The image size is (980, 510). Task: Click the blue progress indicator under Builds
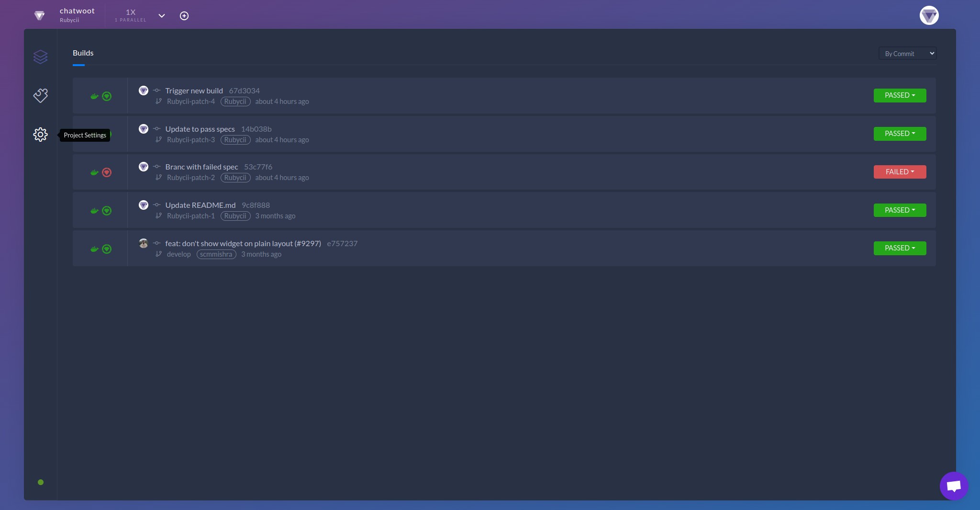79,65
